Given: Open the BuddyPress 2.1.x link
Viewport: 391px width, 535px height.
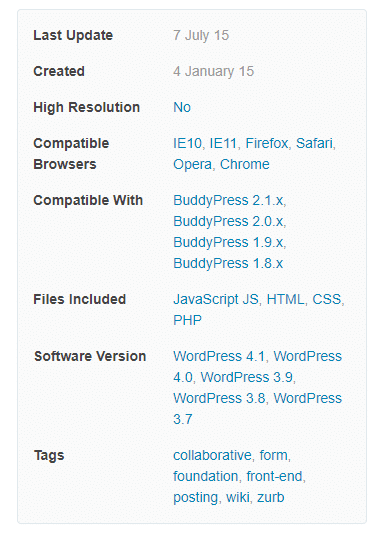Looking at the screenshot, I should pos(228,201).
